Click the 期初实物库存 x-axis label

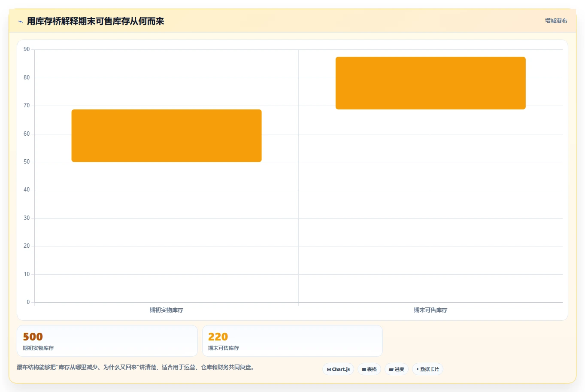pyautogui.click(x=167, y=310)
